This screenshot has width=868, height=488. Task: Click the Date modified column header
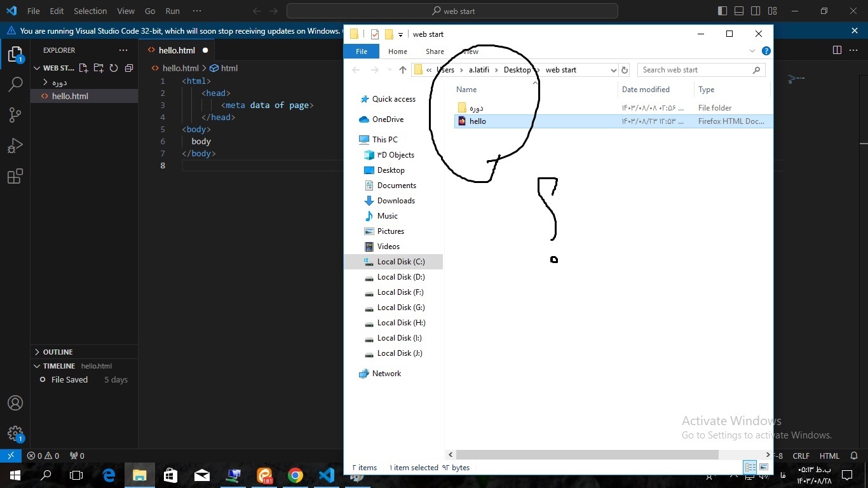[655, 90]
